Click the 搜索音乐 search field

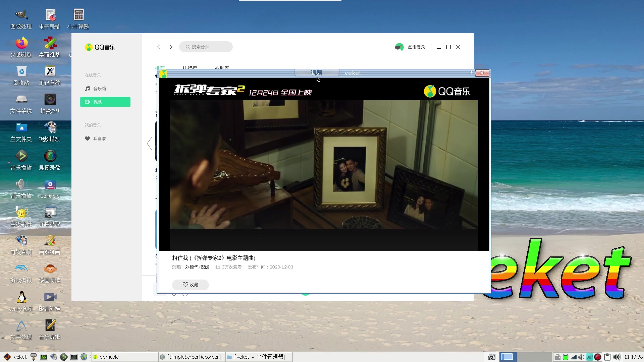tap(206, 47)
